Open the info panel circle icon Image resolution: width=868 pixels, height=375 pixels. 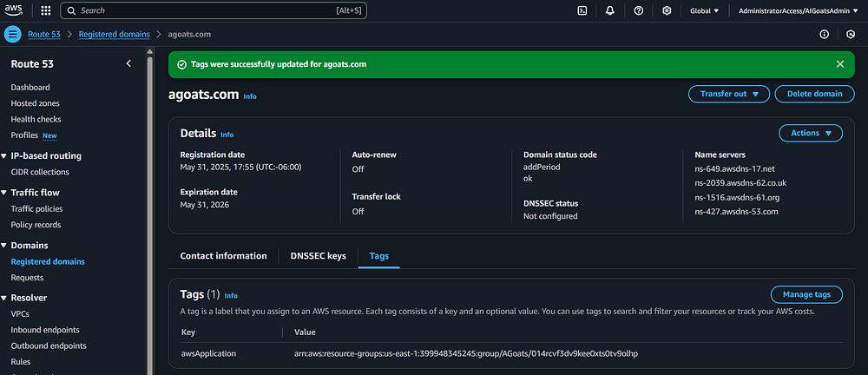click(x=824, y=35)
